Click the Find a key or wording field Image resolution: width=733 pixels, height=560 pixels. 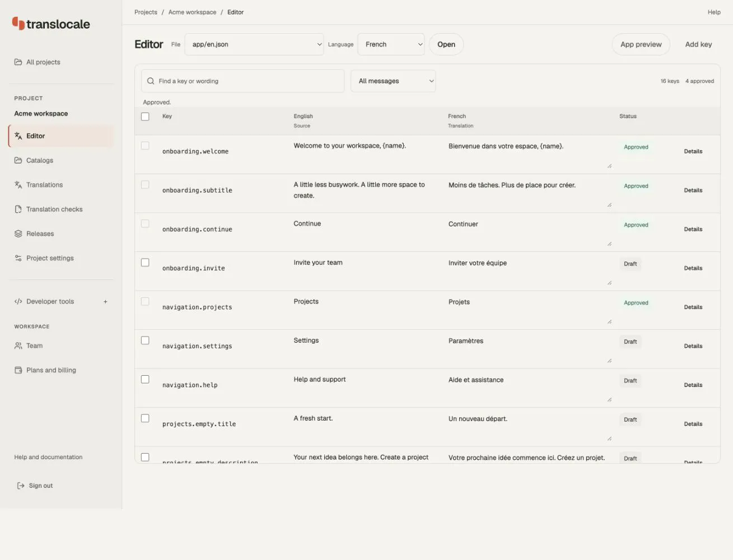tap(243, 81)
